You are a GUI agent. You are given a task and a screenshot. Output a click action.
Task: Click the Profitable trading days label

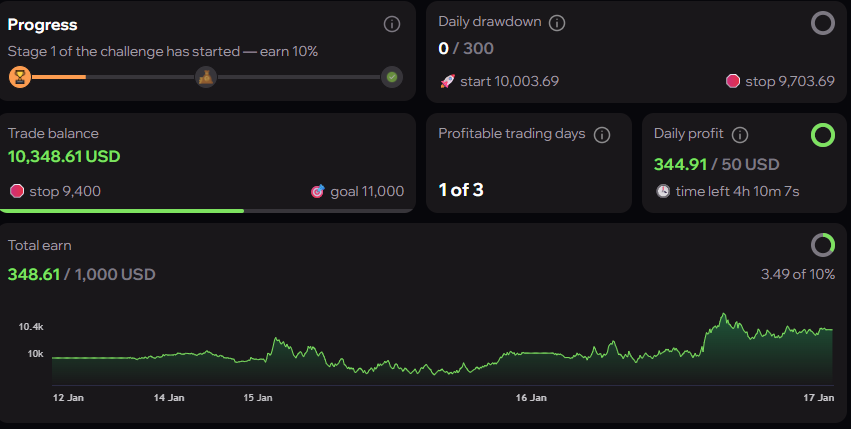[512, 134]
